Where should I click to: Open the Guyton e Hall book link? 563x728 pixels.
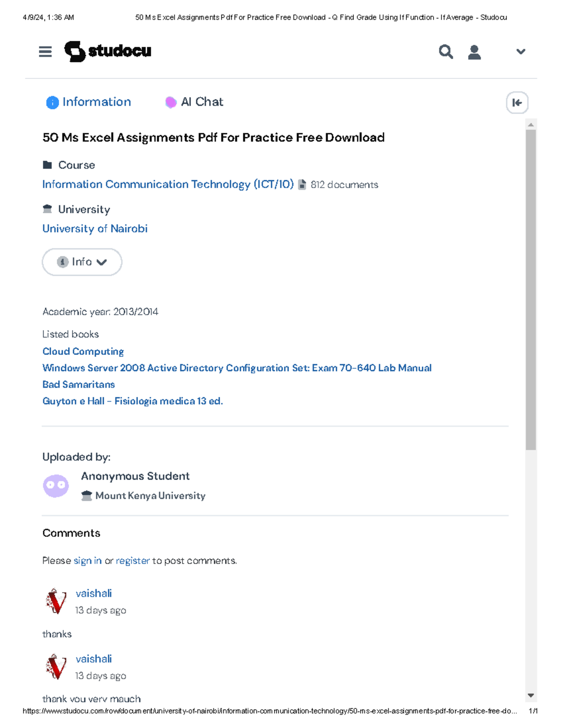[132, 401]
